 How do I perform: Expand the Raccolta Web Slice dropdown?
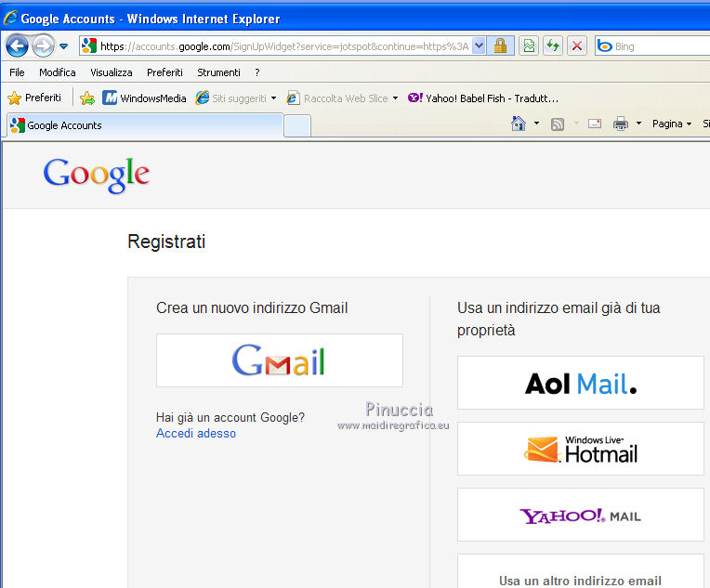tap(395, 98)
